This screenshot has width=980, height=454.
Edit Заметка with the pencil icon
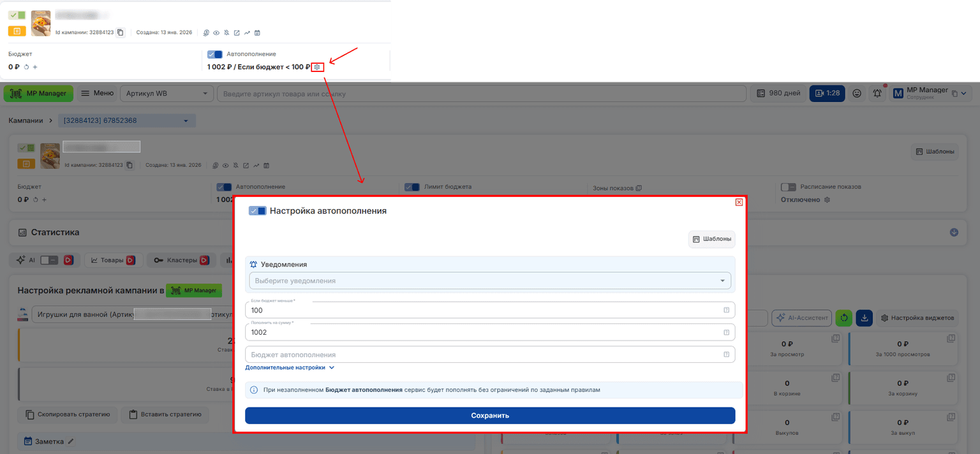pos(71,441)
